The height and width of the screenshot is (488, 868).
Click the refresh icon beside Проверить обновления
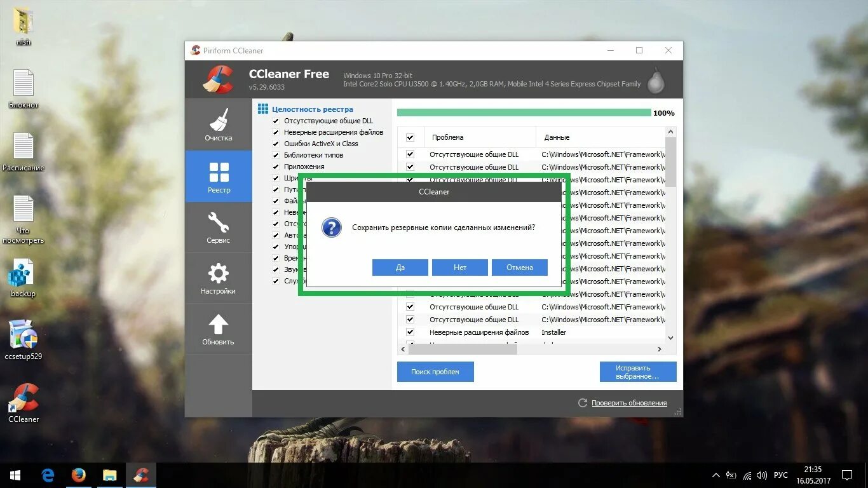pos(583,403)
